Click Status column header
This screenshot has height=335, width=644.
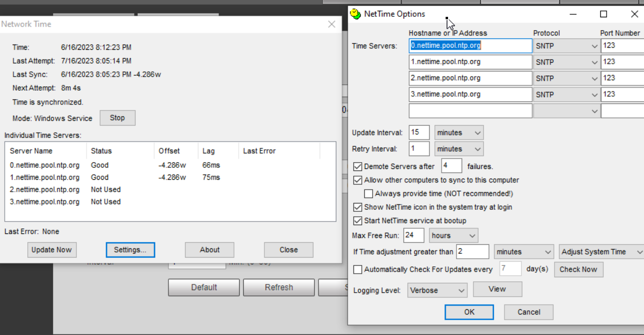click(x=120, y=151)
